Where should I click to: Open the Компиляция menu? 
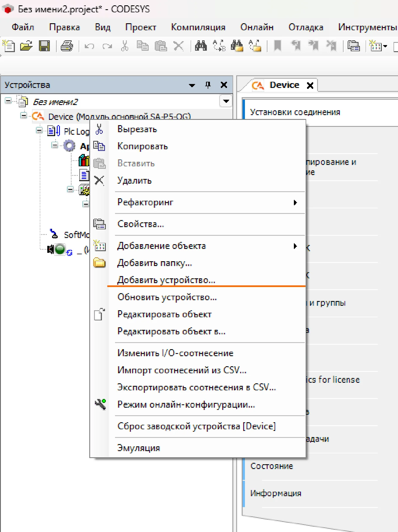click(198, 27)
